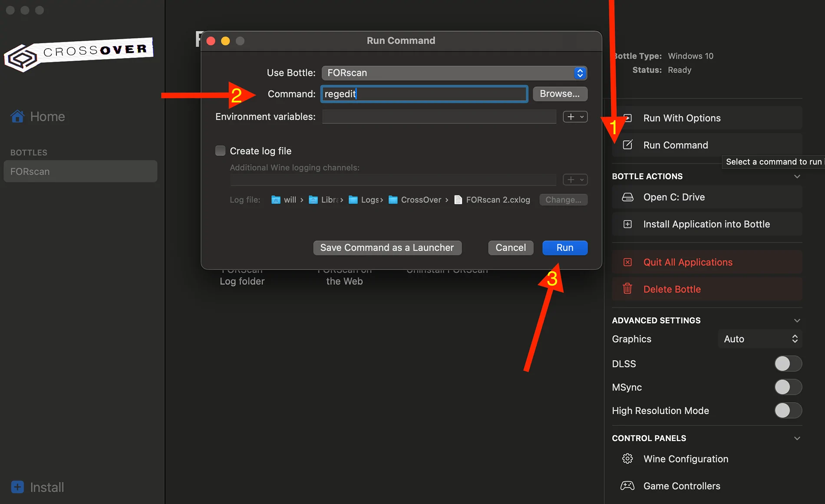
Task: Select the FORscan bottle in sidebar
Action: 80,171
